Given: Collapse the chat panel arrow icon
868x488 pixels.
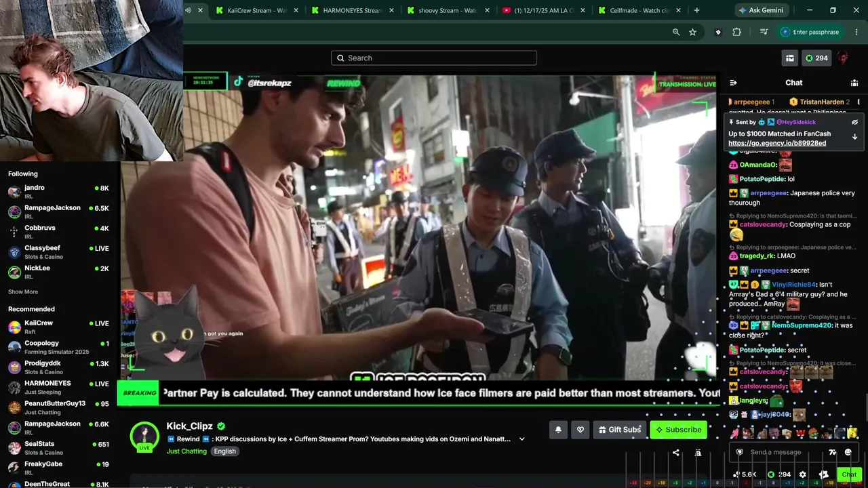Looking at the screenshot, I should tap(733, 83).
